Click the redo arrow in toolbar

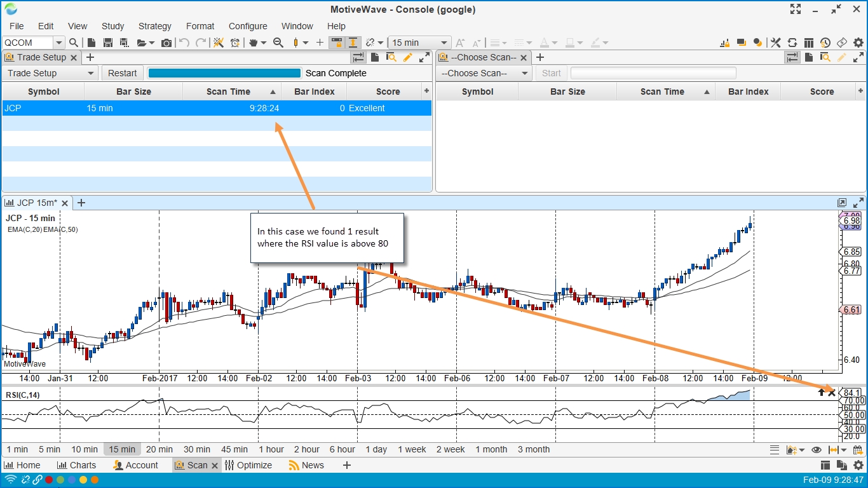click(201, 43)
